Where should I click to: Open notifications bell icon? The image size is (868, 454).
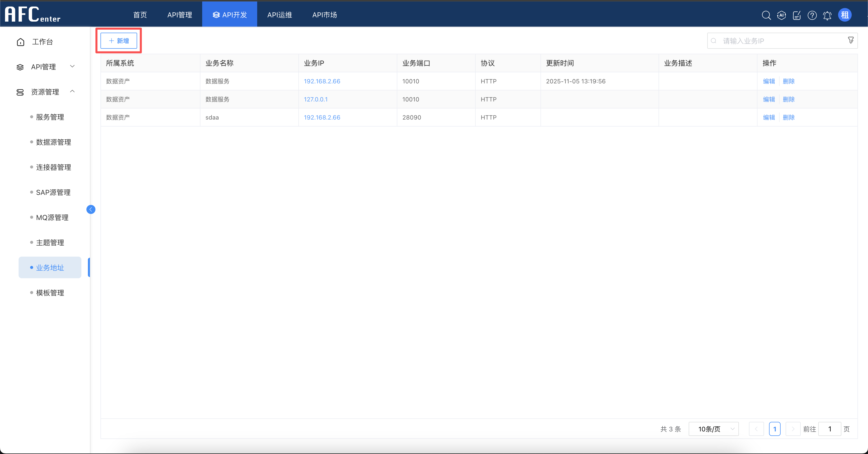tap(827, 16)
